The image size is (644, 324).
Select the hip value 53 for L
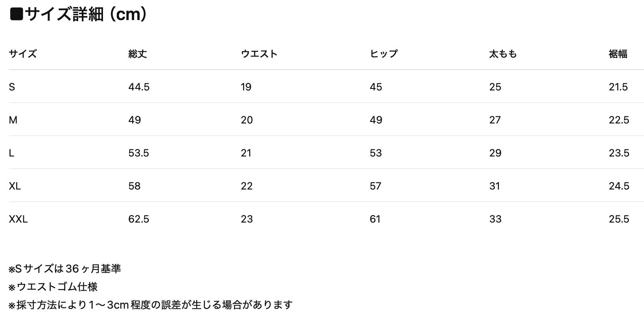click(x=376, y=153)
